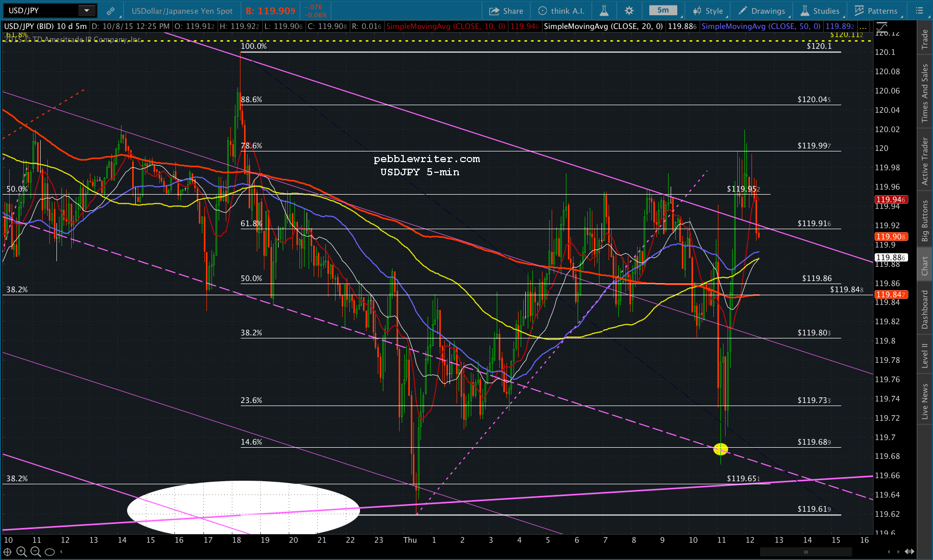Click the zoom out magnifier icon
The width and height of the screenshot is (933, 560).
36,552
